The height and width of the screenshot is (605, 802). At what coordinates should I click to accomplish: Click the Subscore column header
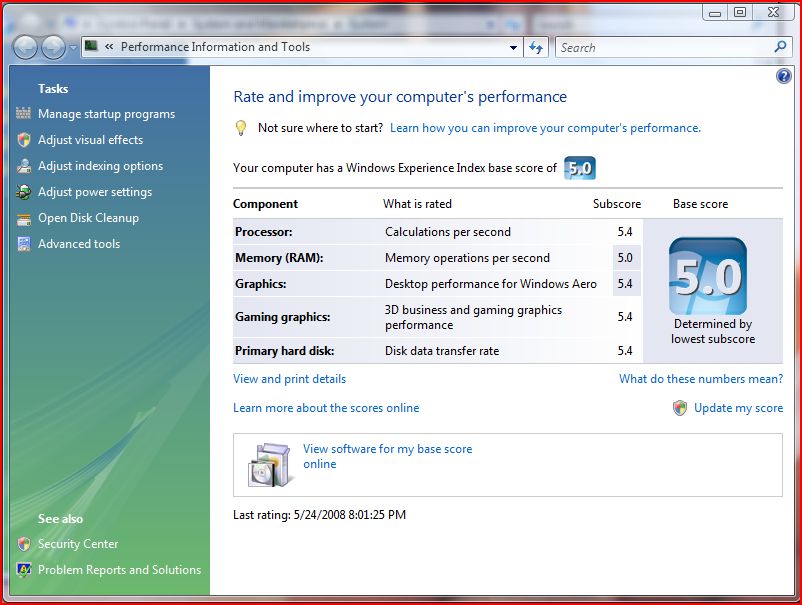tap(617, 204)
